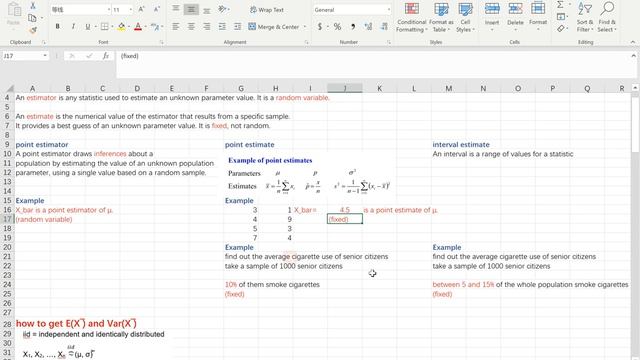
Task: Expand Merge & Center dropdown arrow
Action: pos(304,27)
